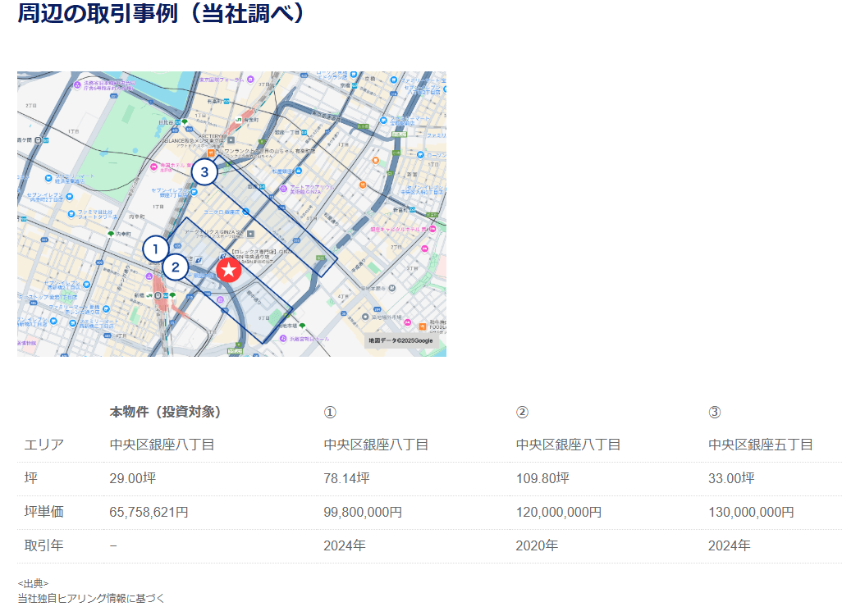Click the map data Google attribution
The height and width of the screenshot is (616, 842).
[x=400, y=340]
